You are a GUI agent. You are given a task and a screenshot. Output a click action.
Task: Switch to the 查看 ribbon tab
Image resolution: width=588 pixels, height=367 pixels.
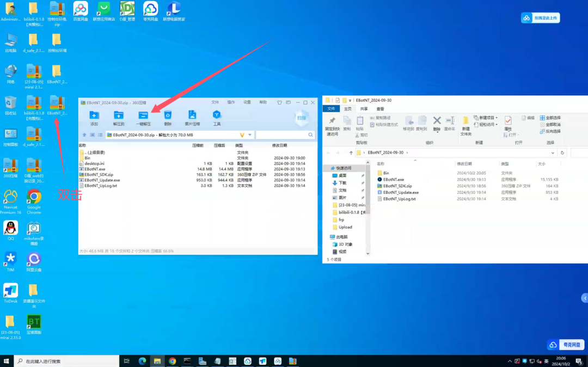click(x=380, y=109)
